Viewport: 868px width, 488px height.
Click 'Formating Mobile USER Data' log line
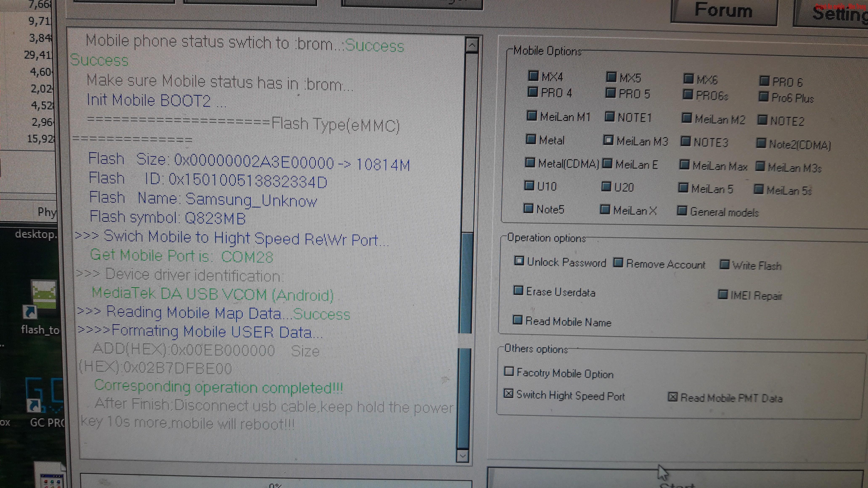click(200, 332)
